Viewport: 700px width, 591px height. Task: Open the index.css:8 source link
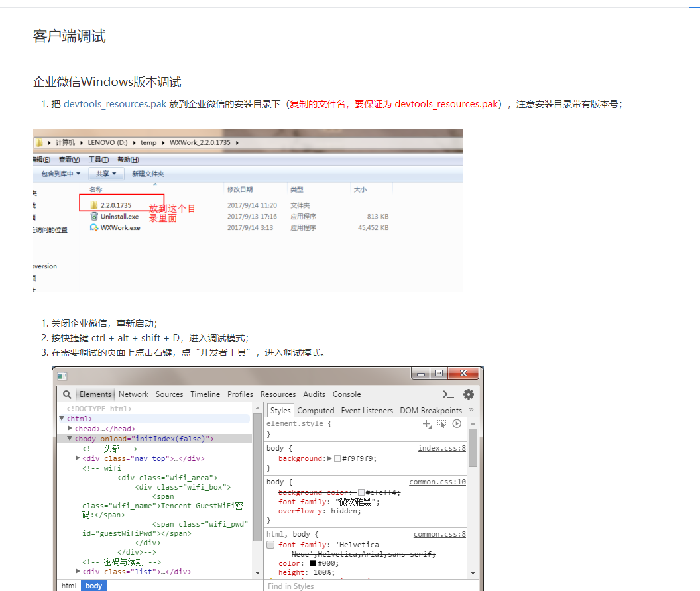pyautogui.click(x=442, y=448)
